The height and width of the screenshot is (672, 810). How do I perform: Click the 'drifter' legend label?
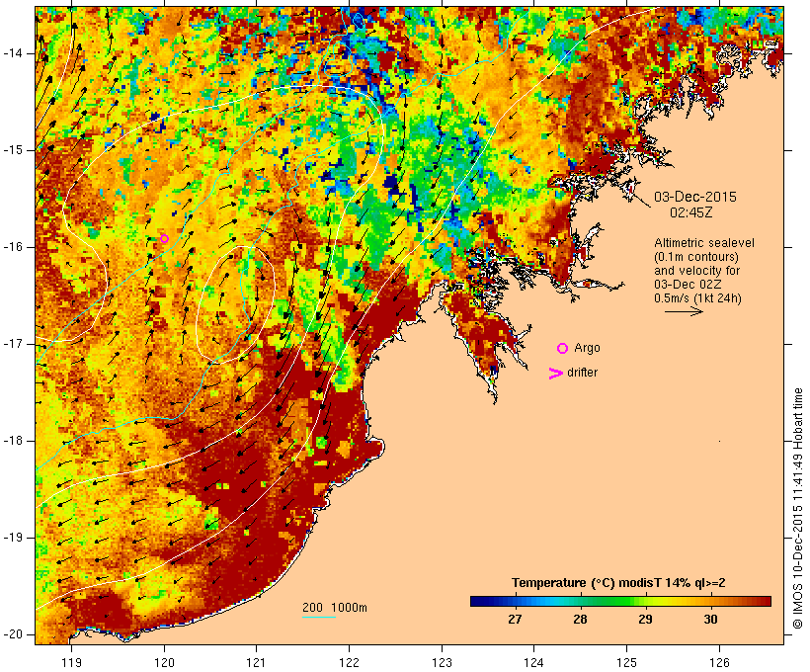(582, 373)
